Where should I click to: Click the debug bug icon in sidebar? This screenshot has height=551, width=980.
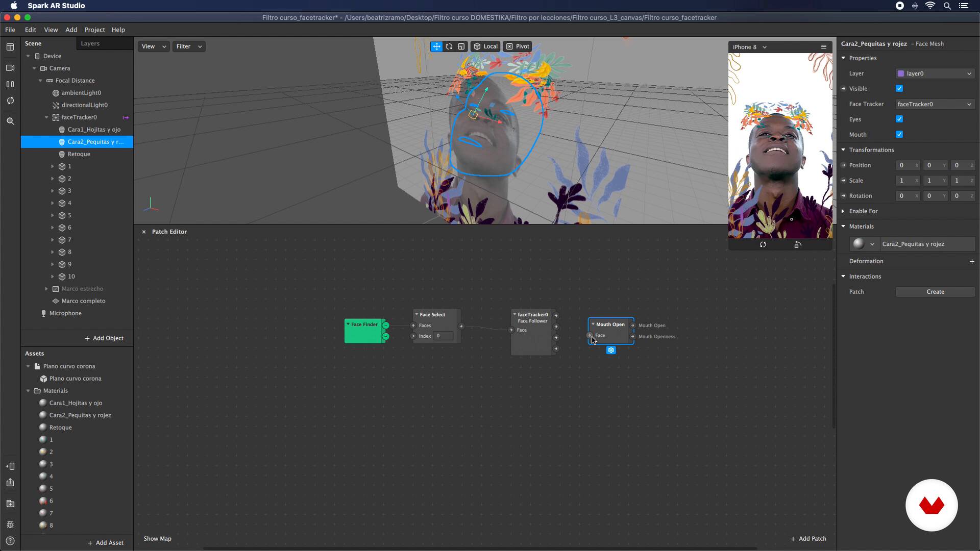pos(10,524)
